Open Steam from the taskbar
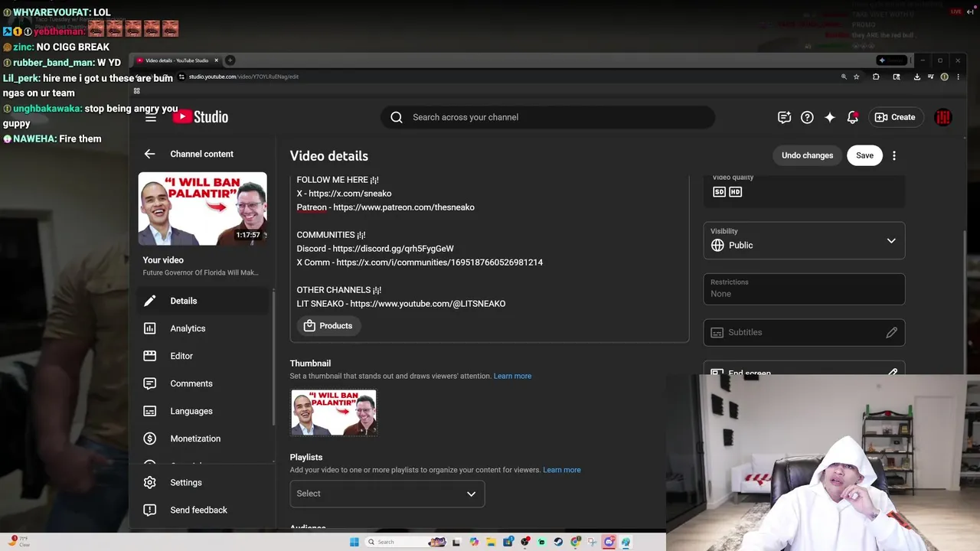Screen dimensions: 980x551 click(x=558, y=542)
